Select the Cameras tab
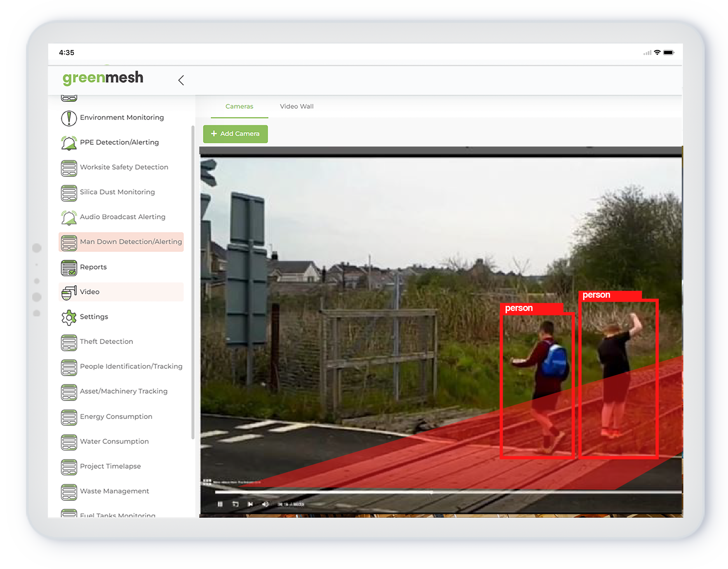 coord(239,106)
